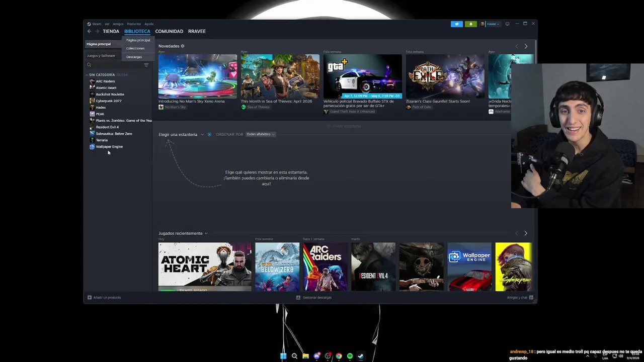Select Cyberpunk 2077 in the game list

(x=109, y=101)
